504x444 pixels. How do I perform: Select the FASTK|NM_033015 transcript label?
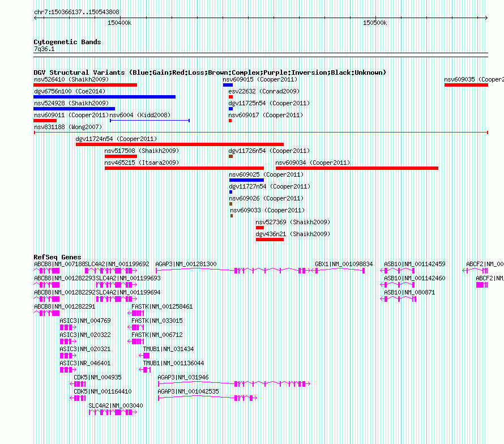pos(157,321)
